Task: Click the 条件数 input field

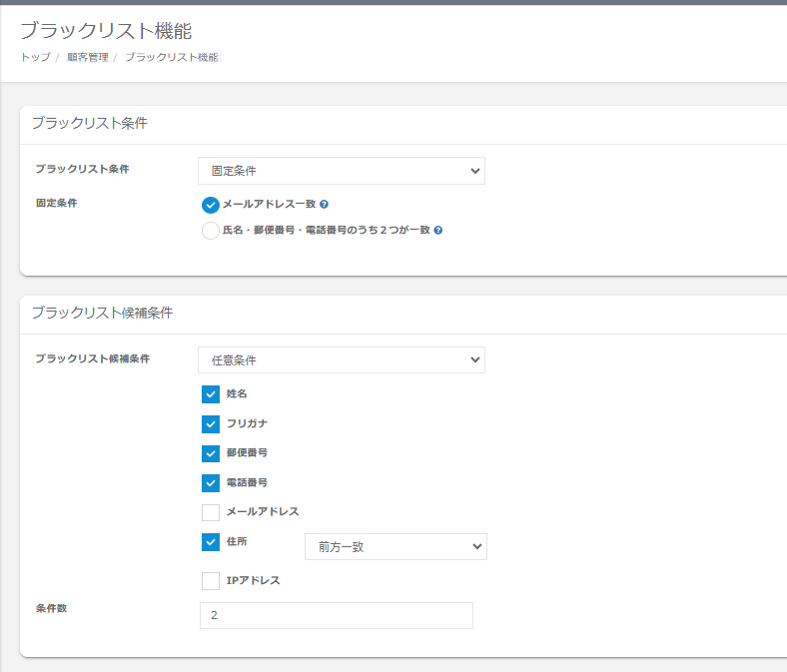Action: pos(337,616)
